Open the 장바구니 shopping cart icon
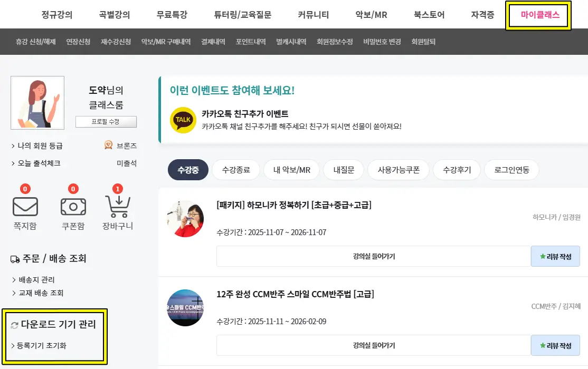588x369 pixels. click(118, 206)
